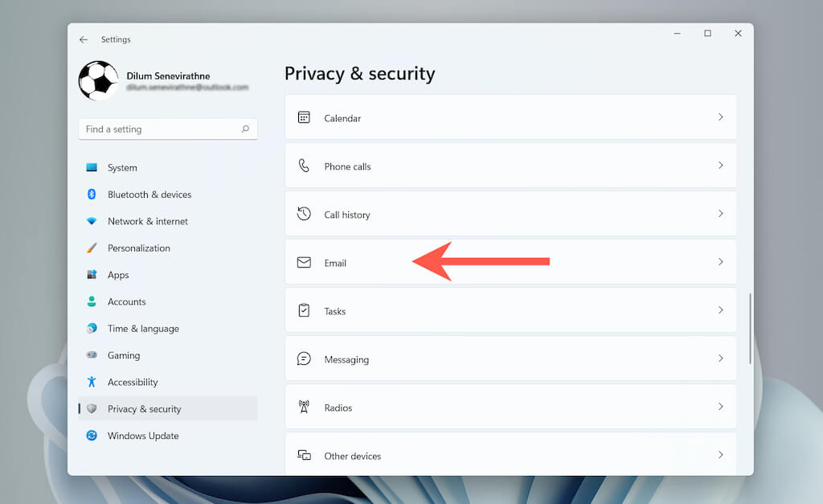Switch to Windows Update section

pyautogui.click(x=143, y=436)
